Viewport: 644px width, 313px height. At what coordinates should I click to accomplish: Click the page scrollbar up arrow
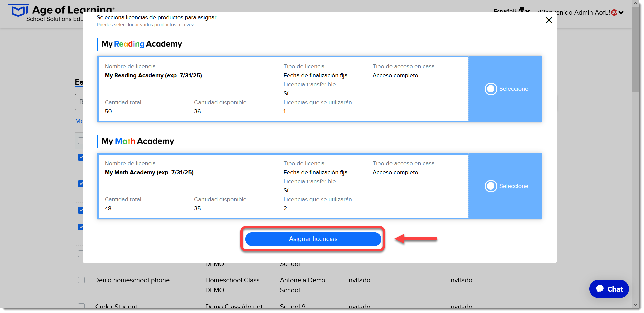[x=636, y=3]
